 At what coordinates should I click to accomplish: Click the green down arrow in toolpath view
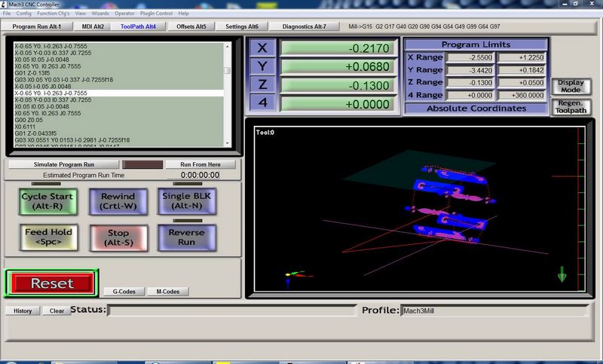click(562, 274)
